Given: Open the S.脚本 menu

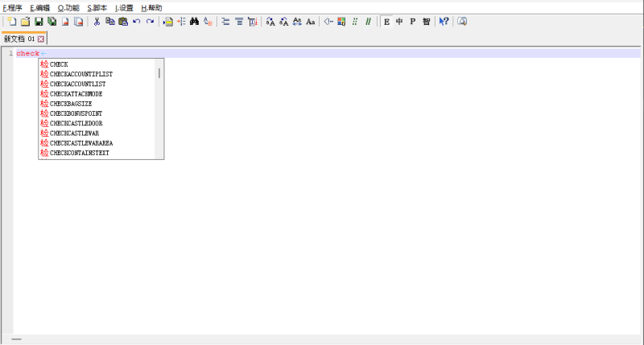Looking at the screenshot, I should tap(97, 7).
